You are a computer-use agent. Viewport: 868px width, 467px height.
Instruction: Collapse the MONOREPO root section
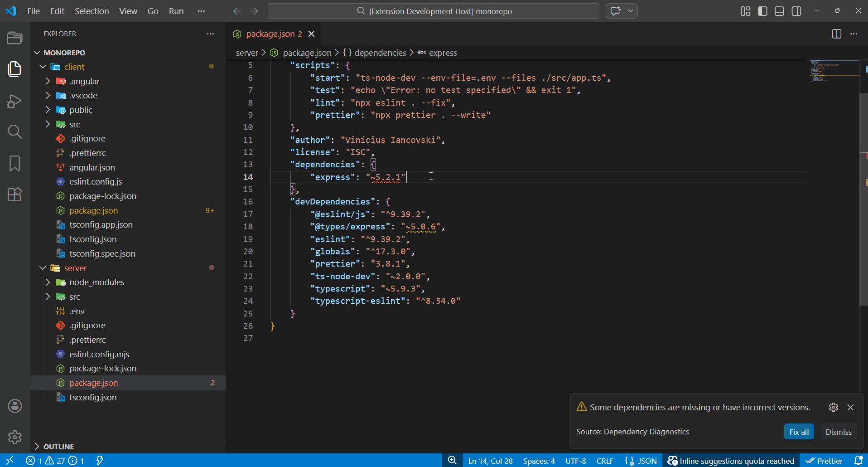pyautogui.click(x=37, y=53)
